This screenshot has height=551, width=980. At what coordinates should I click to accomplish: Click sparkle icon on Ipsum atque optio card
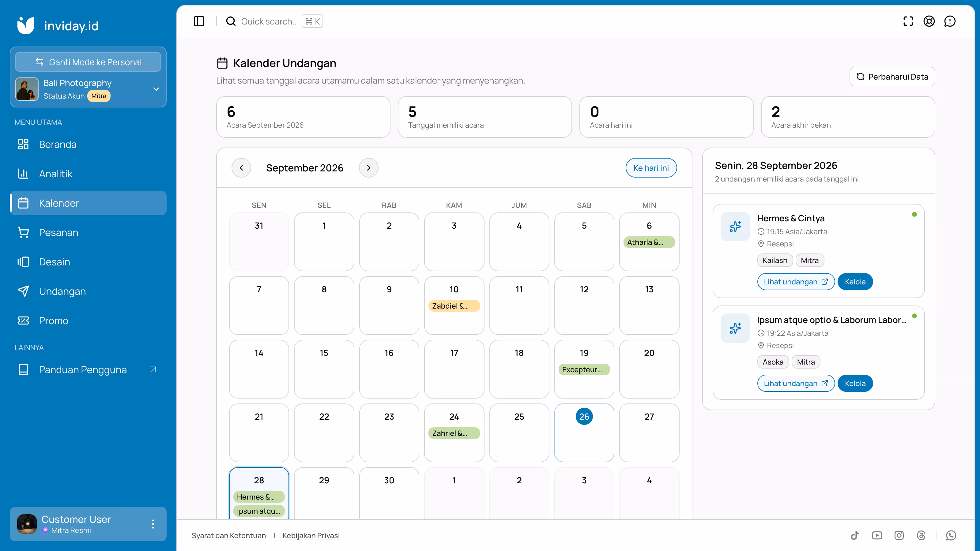735,328
